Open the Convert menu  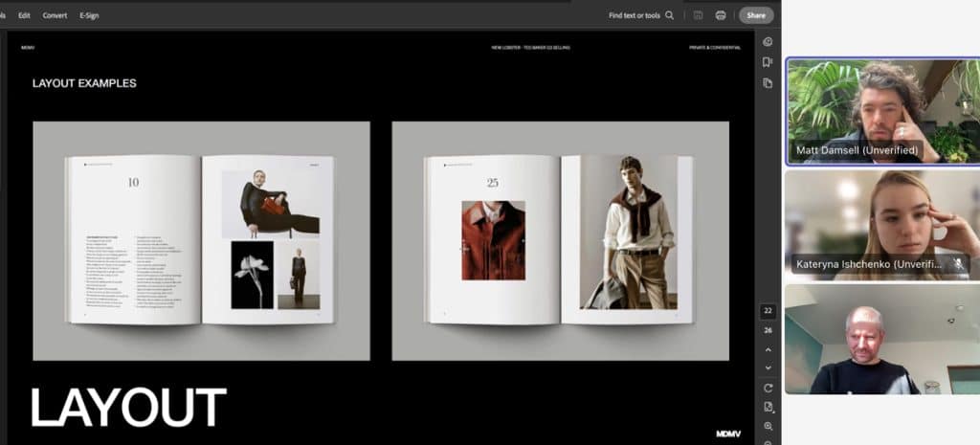55,15
